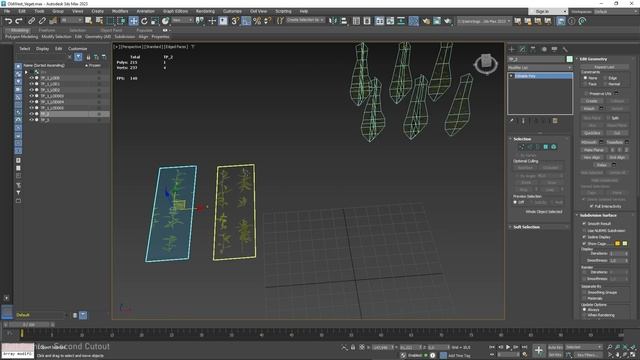Toggle the Isoline Display checkbox
The height and width of the screenshot is (360, 640).
[x=584, y=237]
